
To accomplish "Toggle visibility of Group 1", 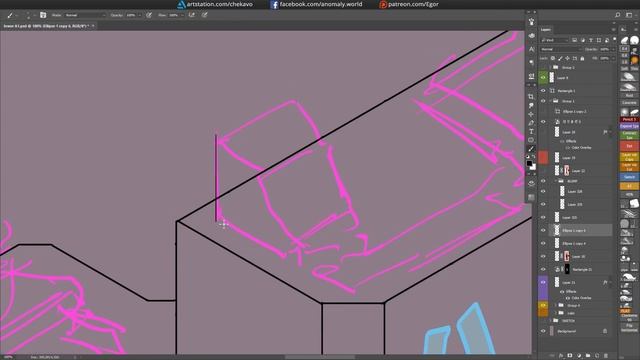I will coord(543,101).
